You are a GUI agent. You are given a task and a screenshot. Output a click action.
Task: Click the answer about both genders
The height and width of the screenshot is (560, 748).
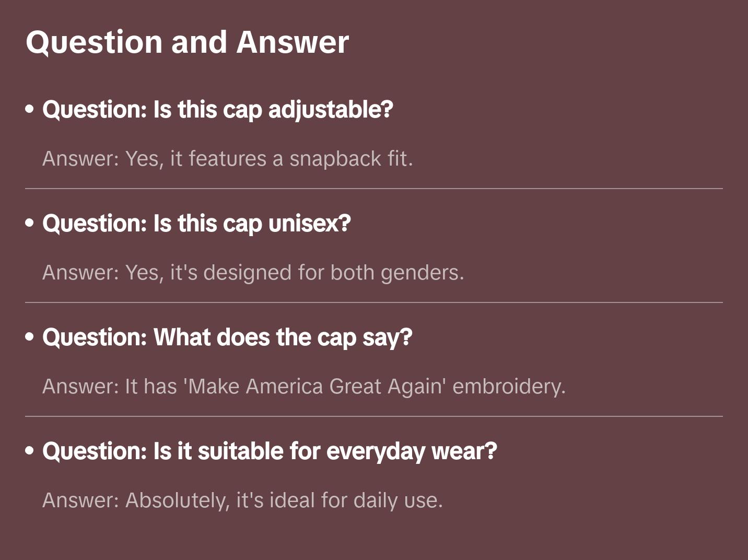[x=253, y=273]
